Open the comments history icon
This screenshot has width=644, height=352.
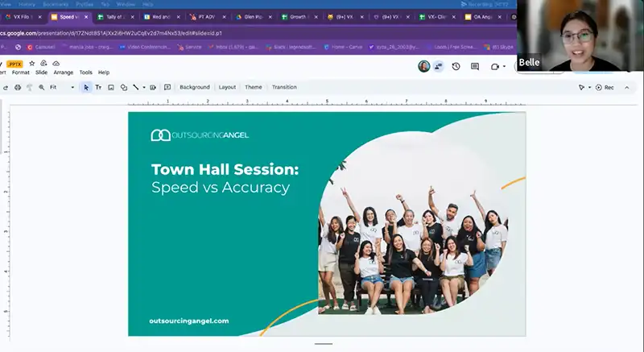475,66
